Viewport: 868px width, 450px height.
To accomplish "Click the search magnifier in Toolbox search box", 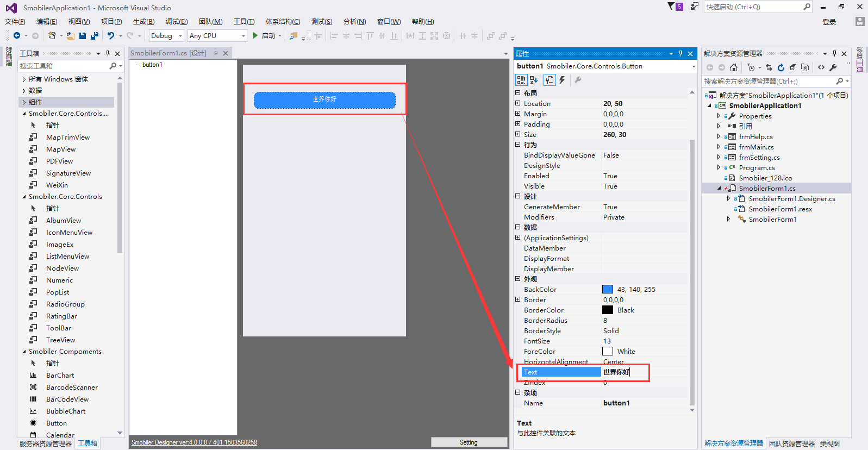I will click(x=113, y=66).
